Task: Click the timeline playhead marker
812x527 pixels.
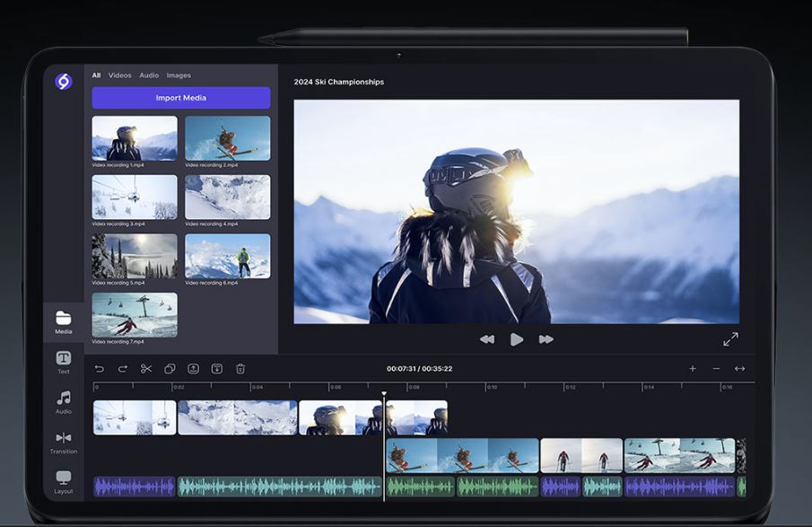Action: coord(384,393)
